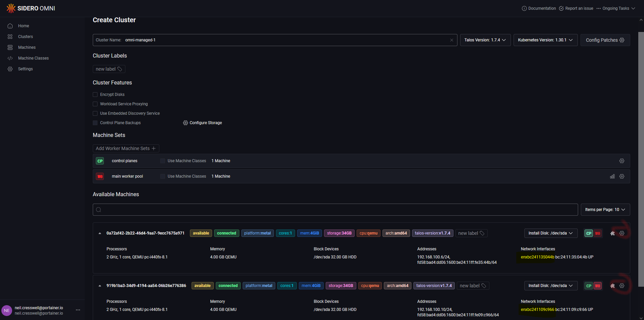Click Add Worker Machine Sets button
This screenshot has height=320, width=644.
[x=126, y=148]
